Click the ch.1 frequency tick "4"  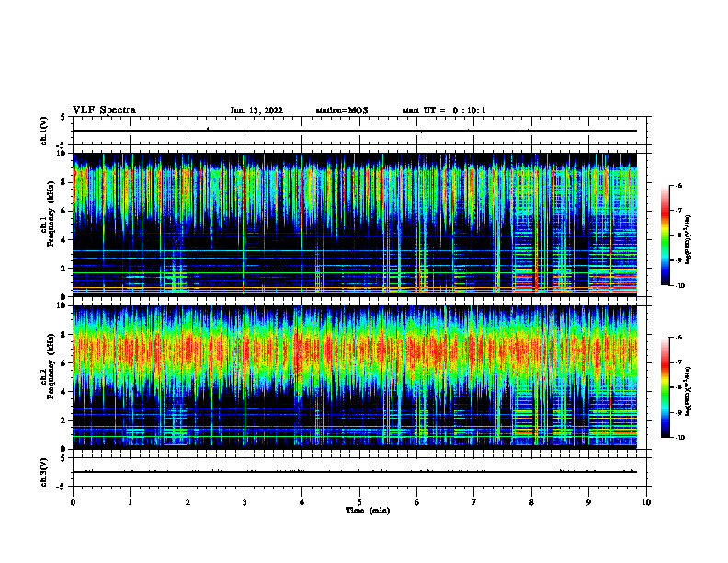pos(64,240)
